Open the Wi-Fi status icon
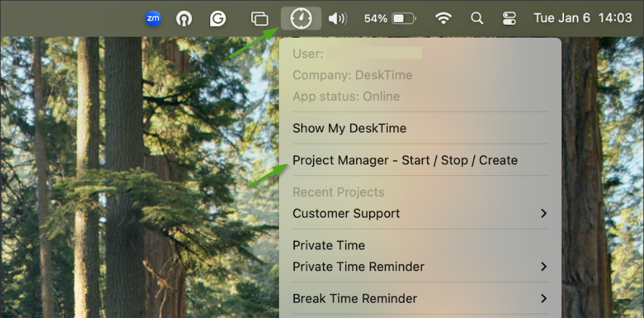This screenshot has width=644, height=318. click(x=443, y=18)
